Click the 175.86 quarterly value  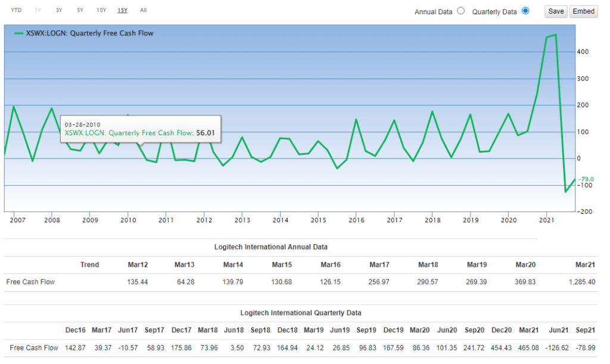(181, 348)
